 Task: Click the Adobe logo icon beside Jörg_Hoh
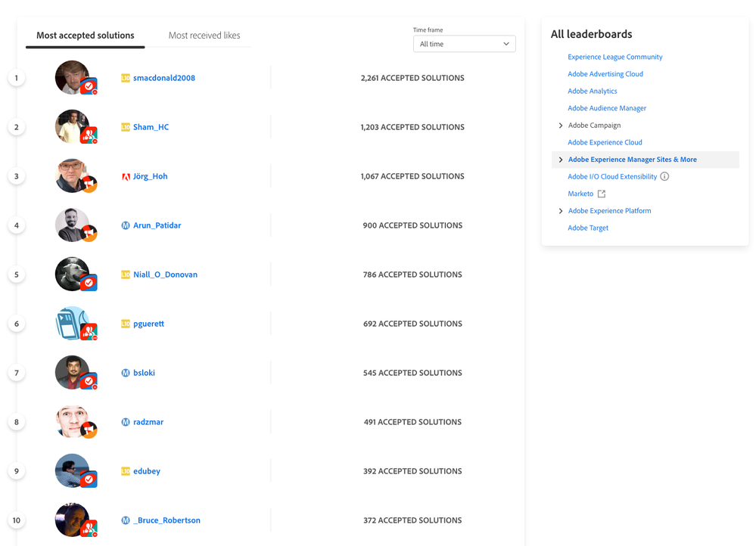pos(126,176)
